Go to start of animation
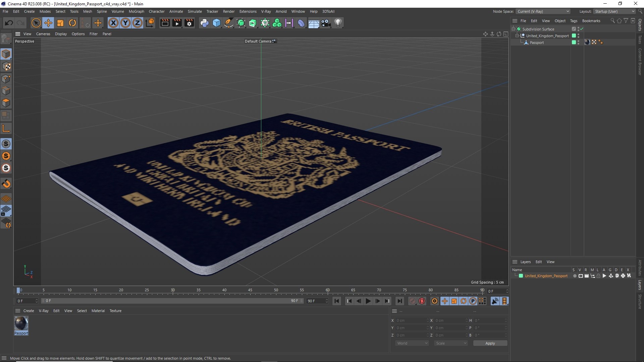This screenshot has width=644, height=362. pyautogui.click(x=336, y=301)
